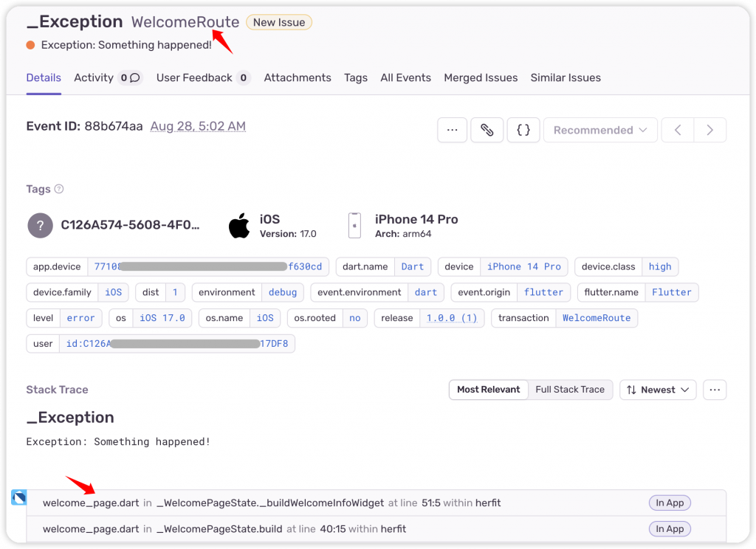Click the os.rooted no value
The height and width of the screenshot is (549, 756).
click(x=354, y=317)
